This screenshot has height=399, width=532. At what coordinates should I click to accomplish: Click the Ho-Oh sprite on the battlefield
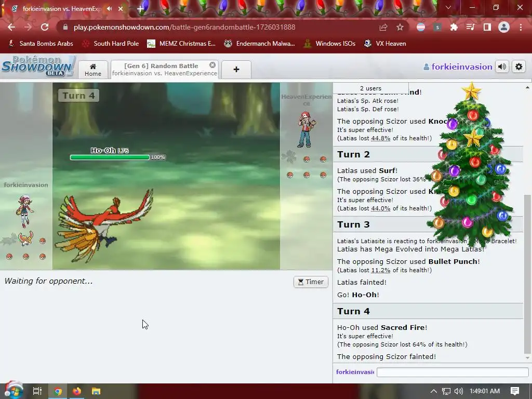point(103,225)
